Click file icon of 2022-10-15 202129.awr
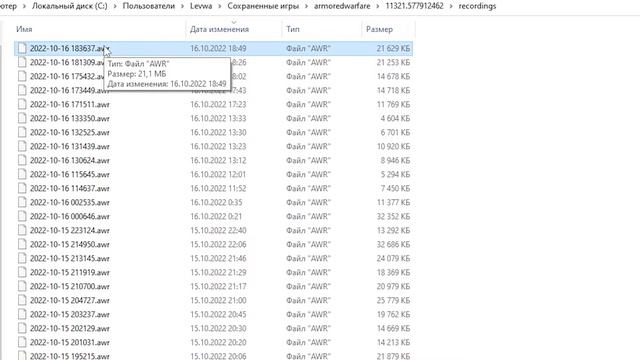Viewport: 640px width, 360px height. pos(22,329)
